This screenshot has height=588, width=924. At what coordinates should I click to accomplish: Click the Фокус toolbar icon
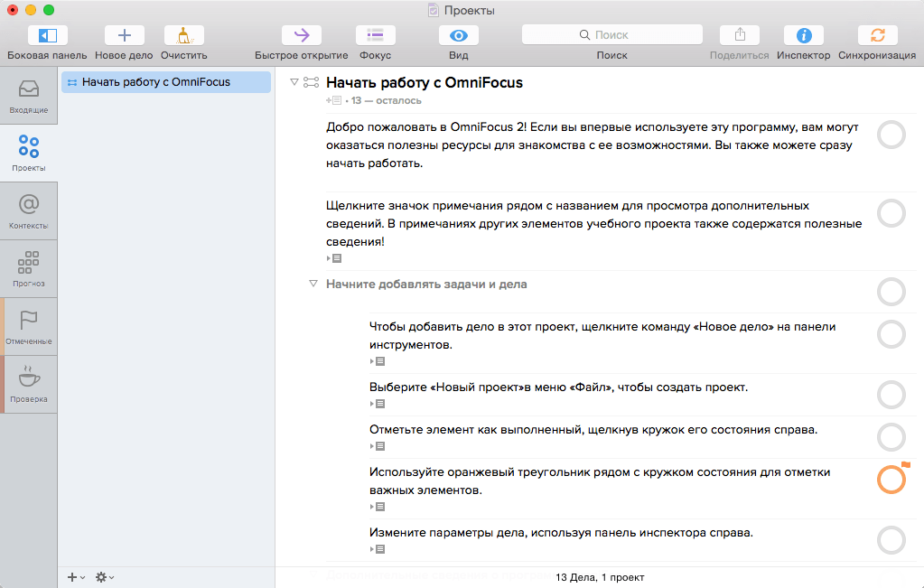[x=376, y=35]
